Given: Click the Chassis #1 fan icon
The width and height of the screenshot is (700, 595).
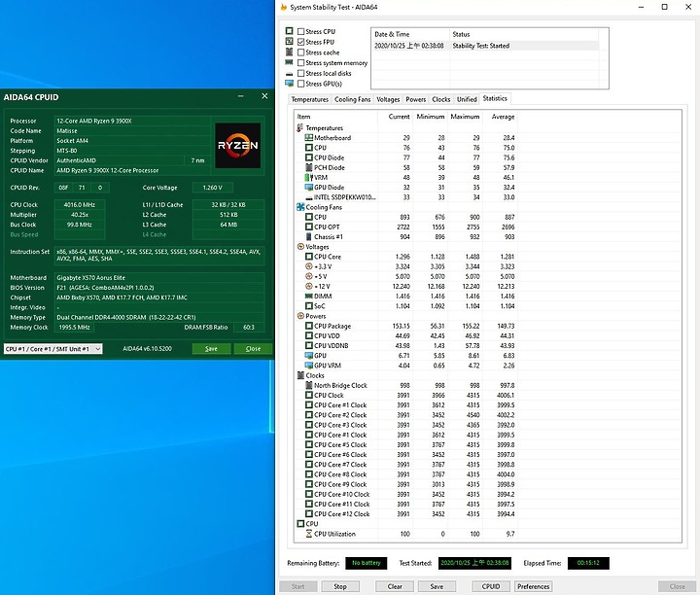Looking at the screenshot, I should tap(308, 237).
